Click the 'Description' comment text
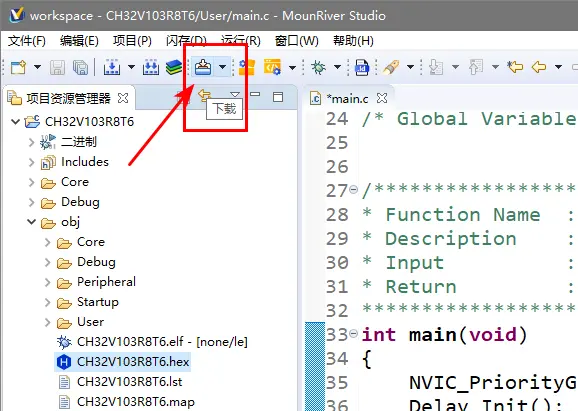This screenshot has width=578, height=411. (x=450, y=239)
